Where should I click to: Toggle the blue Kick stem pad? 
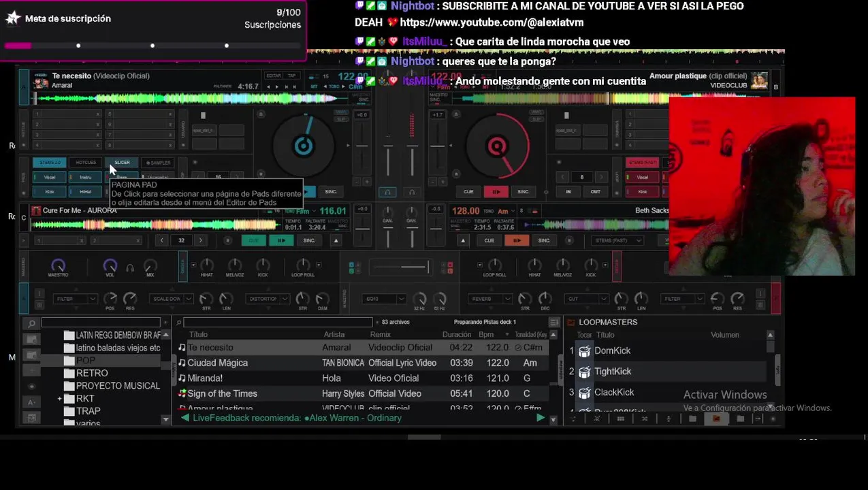(x=50, y=192)
